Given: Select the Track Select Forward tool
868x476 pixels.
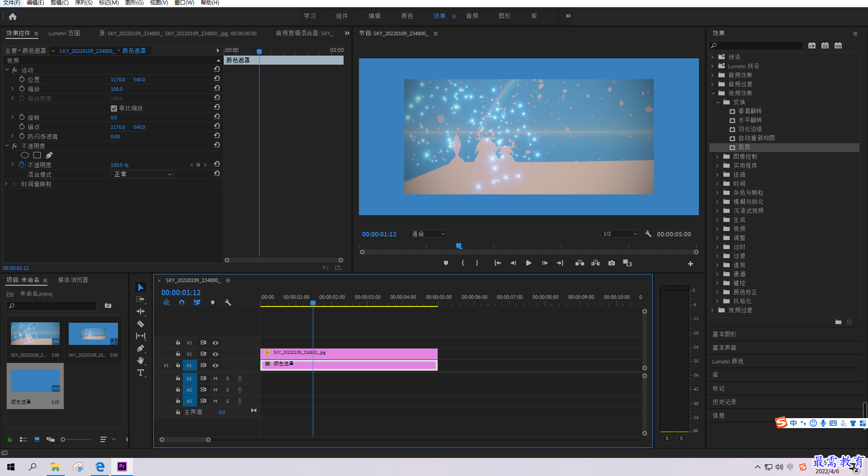Looking at the screenshot, I should 141,299.
